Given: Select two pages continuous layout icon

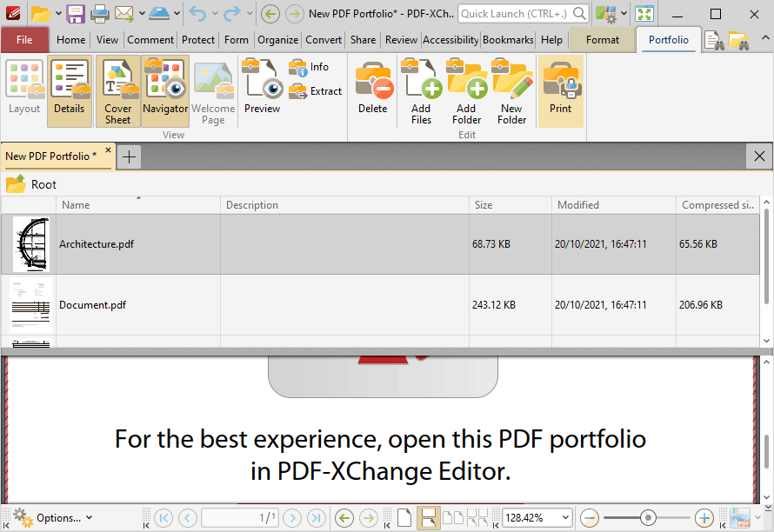Looking at the screenshot, I should (477, 518).
